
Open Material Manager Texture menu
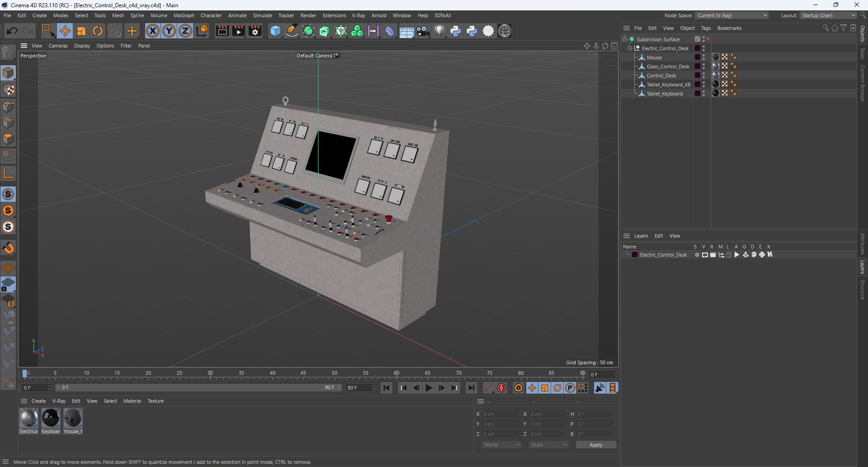(156, 401)
